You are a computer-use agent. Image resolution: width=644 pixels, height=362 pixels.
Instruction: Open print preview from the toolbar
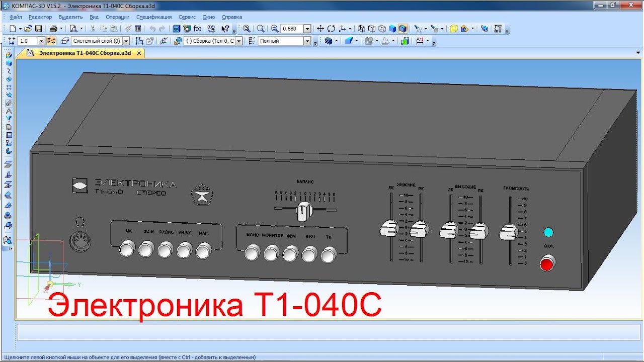pyautogui.click(x=73, y=29)
